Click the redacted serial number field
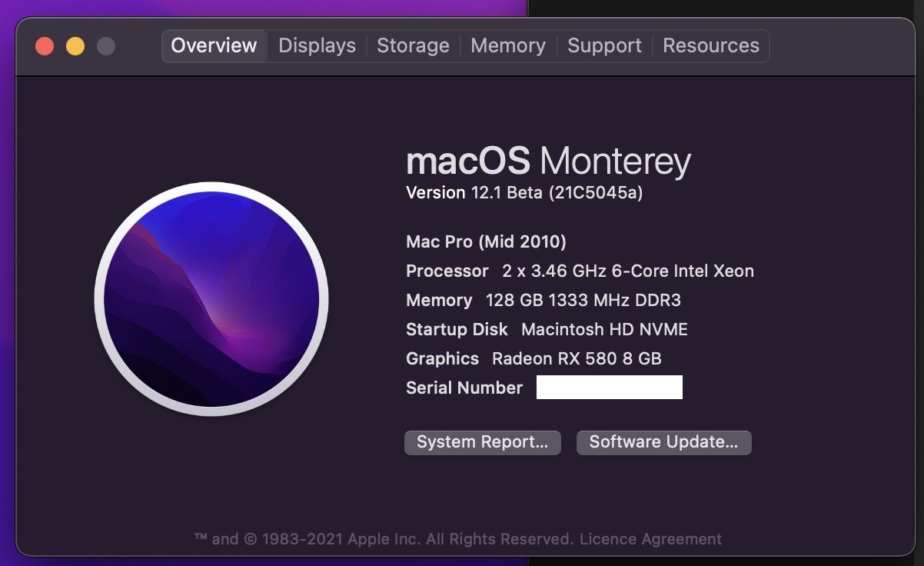 click(x=610, y=388)
